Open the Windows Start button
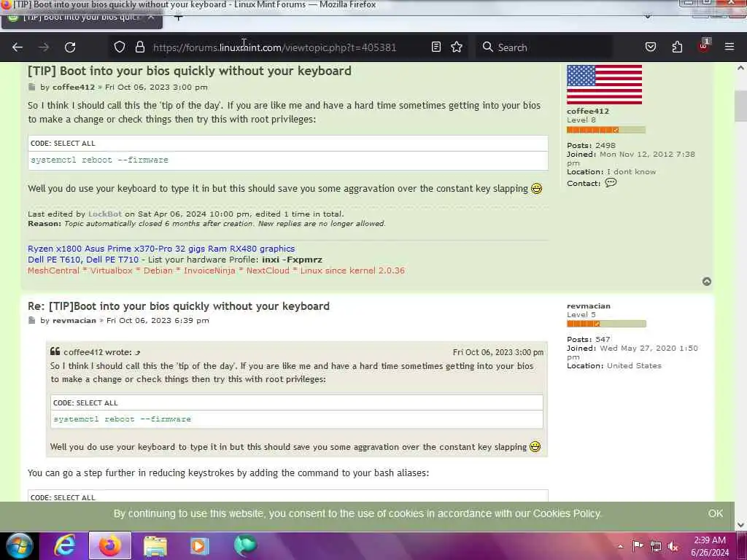Screen dimensions: 747x560 point(19,545)
